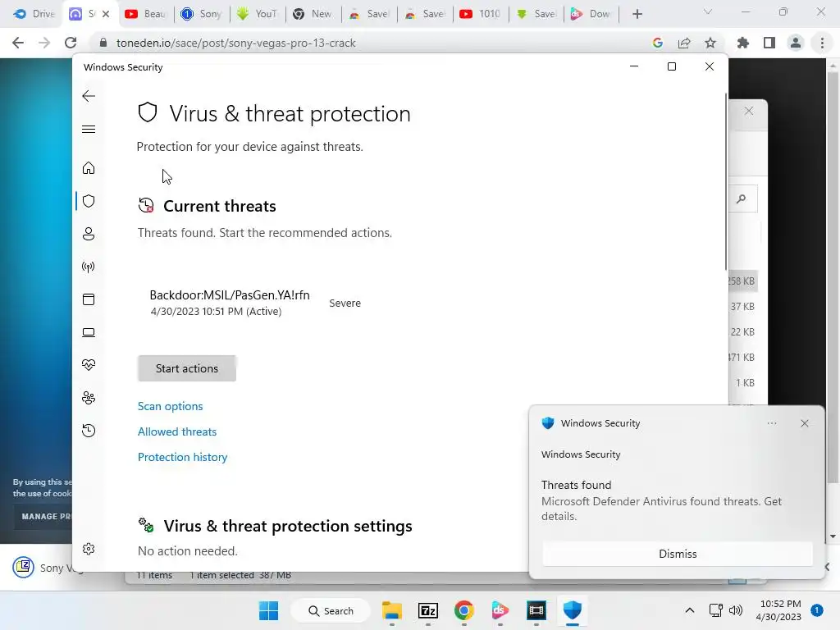The image size is (840, 630).
Task: Open Windows Security settings gear
Action: click(x=89, y=549)
